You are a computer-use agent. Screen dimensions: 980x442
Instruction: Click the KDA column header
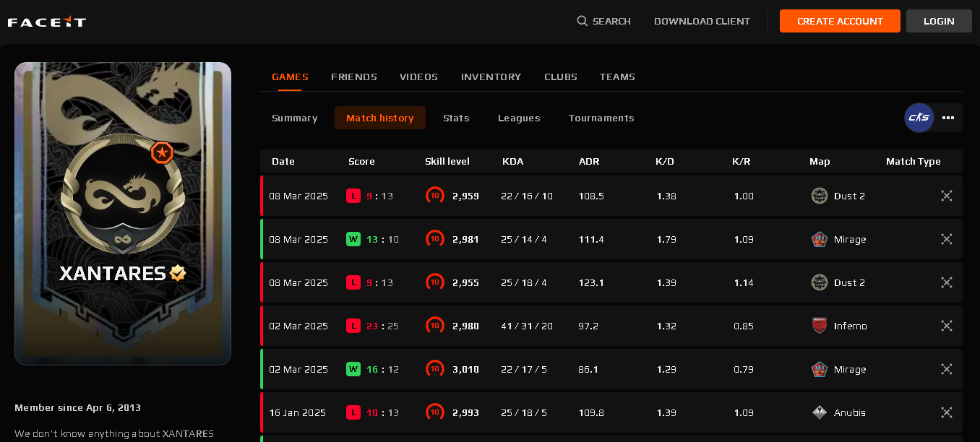513,161
